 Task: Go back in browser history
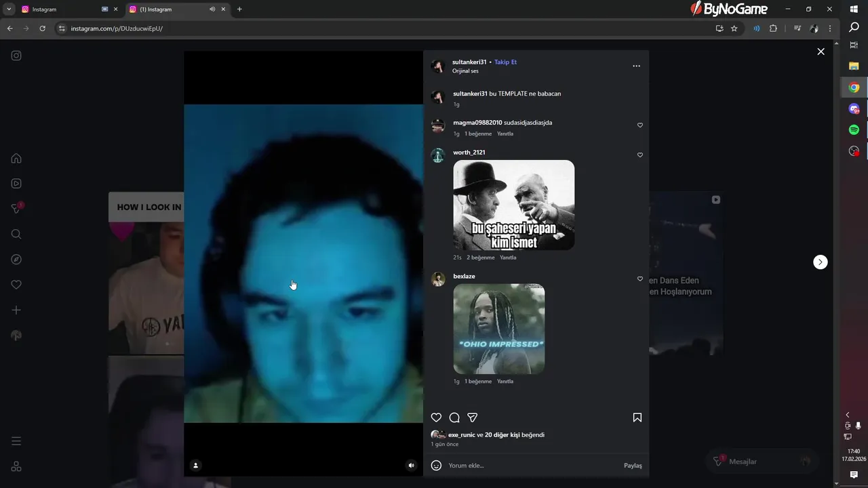tap(9, 28)
